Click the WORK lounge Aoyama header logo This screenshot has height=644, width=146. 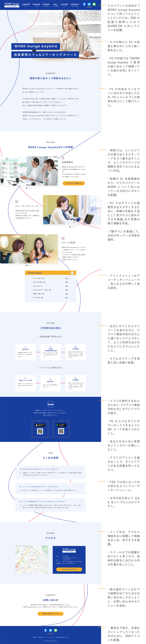pos(12,5)
